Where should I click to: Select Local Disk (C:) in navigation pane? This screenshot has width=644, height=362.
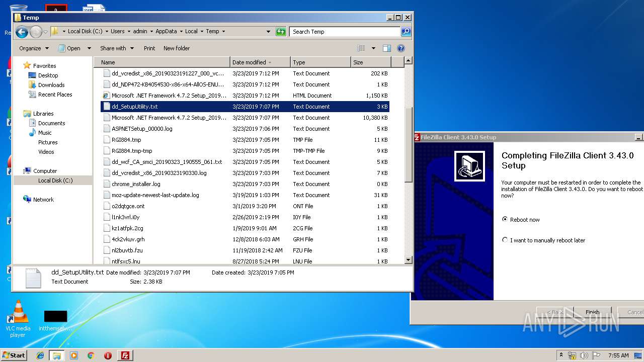[55, 180]
